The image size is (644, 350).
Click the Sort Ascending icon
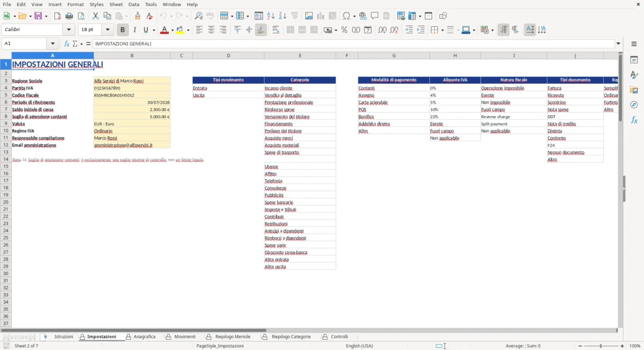point(270,16)
